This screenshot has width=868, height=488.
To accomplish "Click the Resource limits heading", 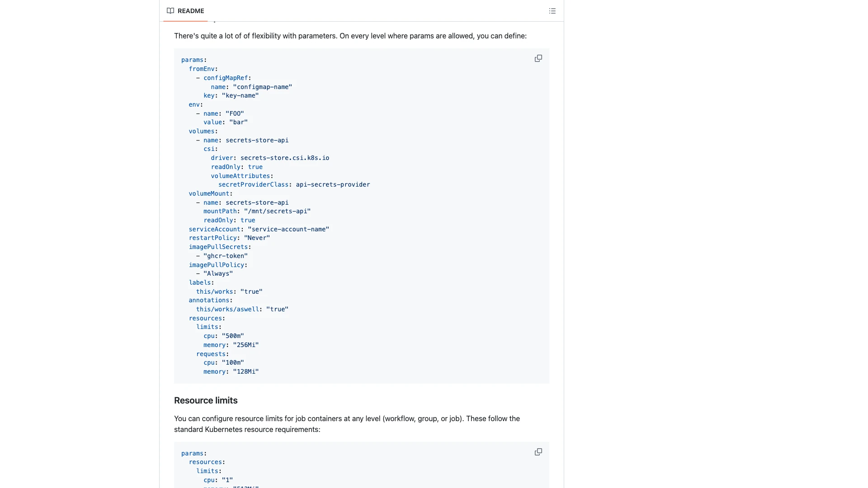I will (x=206, y=400).
